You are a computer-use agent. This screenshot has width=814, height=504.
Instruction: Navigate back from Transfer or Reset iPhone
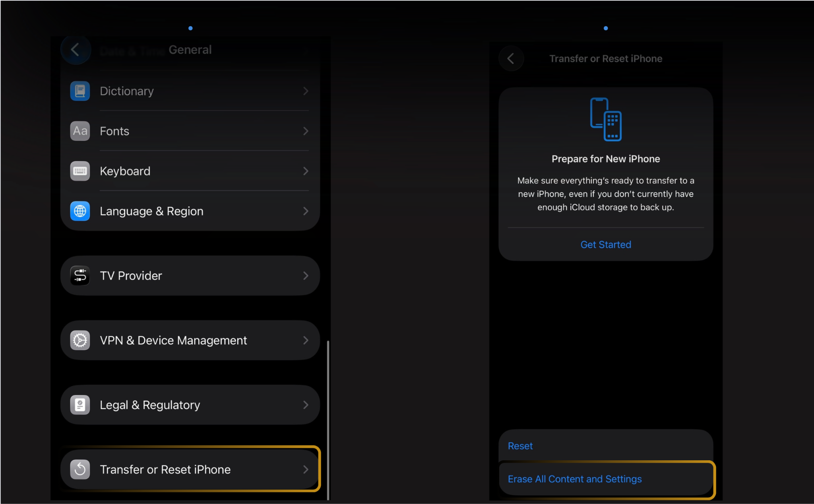(x=511, y=58)
